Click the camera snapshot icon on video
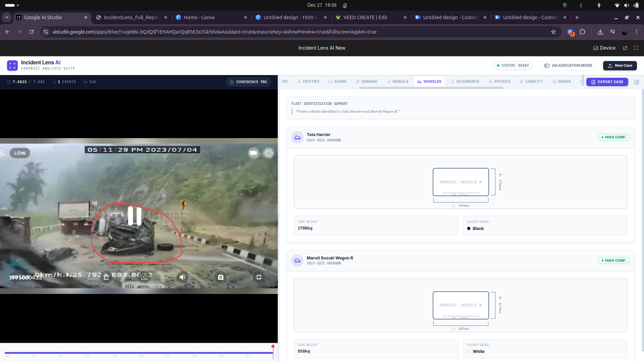The height and width of the screenshot is (362, 644). coord(220,277)
